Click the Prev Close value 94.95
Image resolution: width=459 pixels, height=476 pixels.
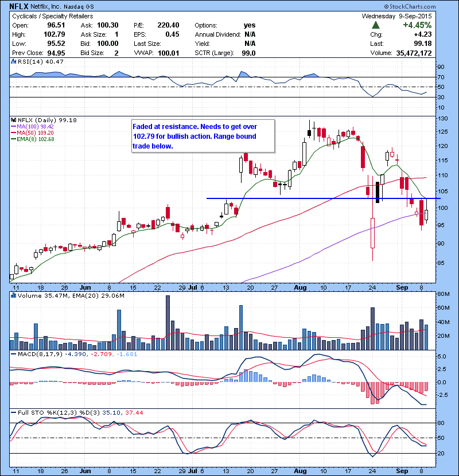click(x=56, y=53)
